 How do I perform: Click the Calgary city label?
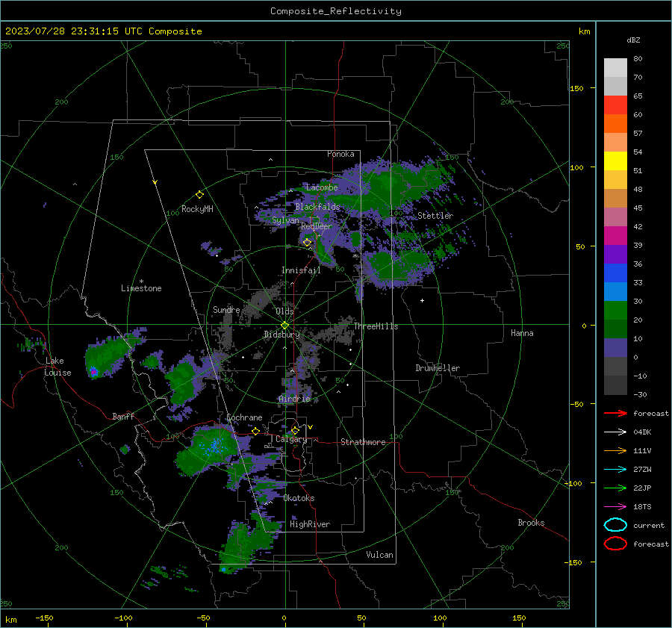(291, 439)
